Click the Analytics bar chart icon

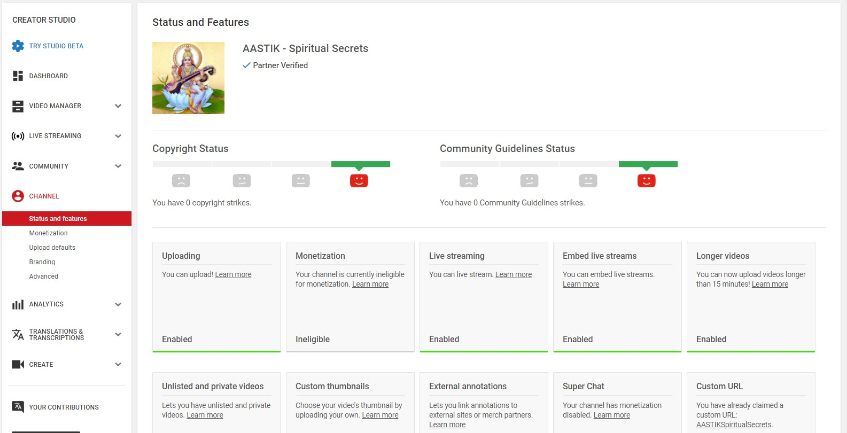tap(18, 305)
